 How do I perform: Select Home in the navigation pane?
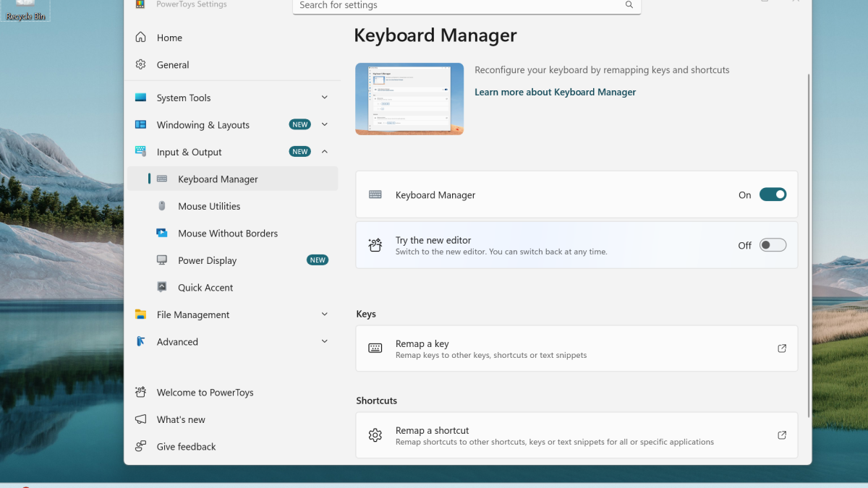[232, 38]
